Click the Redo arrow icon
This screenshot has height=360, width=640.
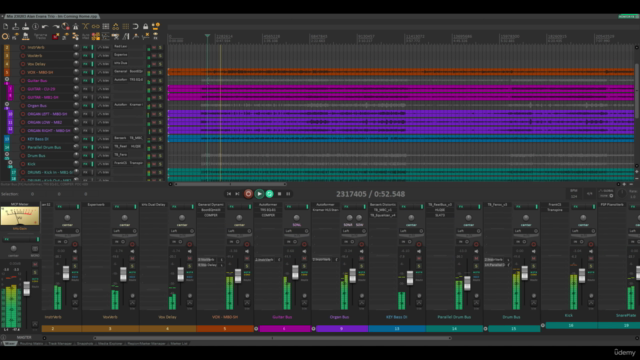(x=56, y=27)
